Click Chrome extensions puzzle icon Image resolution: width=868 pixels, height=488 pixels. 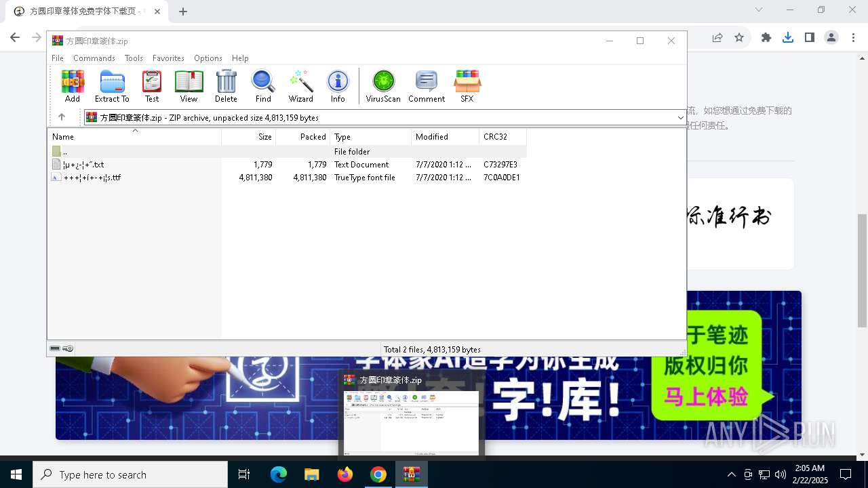(766, 38)
